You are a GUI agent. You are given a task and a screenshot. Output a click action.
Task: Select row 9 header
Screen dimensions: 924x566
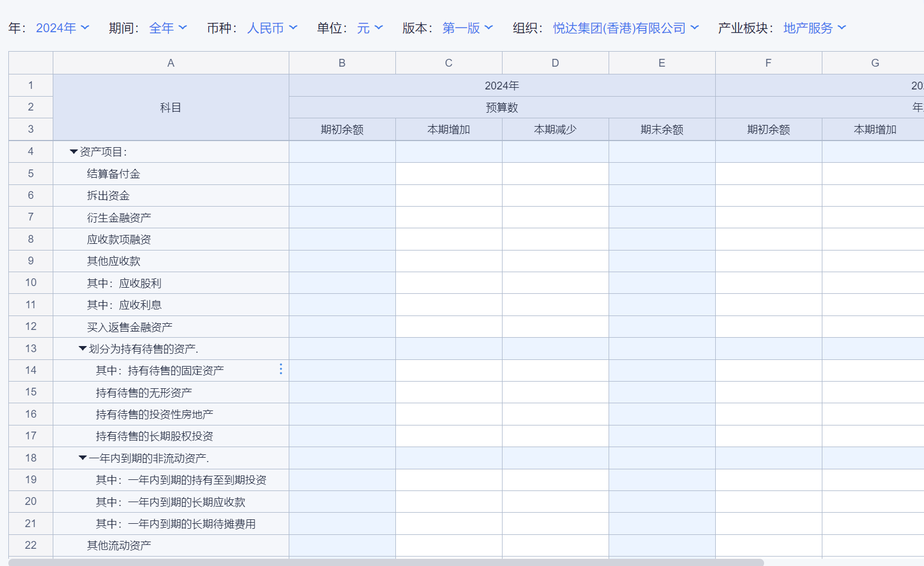[x=31, y=261]
